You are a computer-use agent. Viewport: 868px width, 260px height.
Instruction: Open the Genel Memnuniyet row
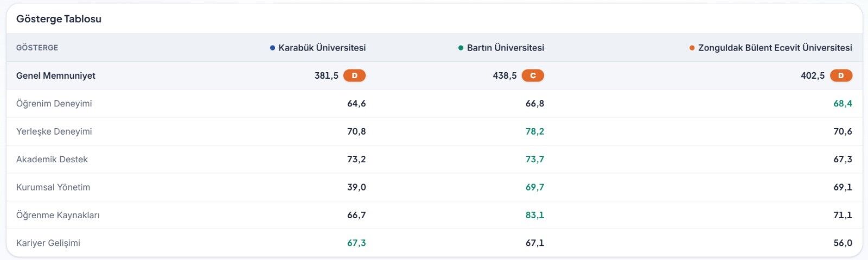click(434, 75)
